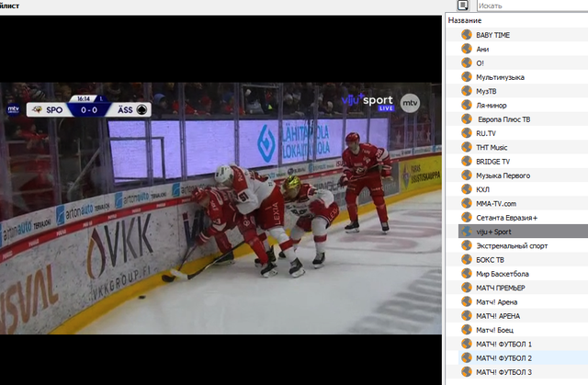Viewport: 588px width, 385px height.
Task: Click the globe icon next to БОКС ТВ
Action: pyautogui.click(x=467, y=259)
